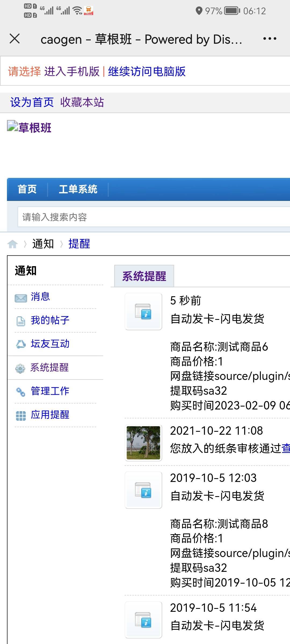Click 收藏本站 link
Viewport: 290px width, 644px height.
pyautogui.click(x=82, y=103)
